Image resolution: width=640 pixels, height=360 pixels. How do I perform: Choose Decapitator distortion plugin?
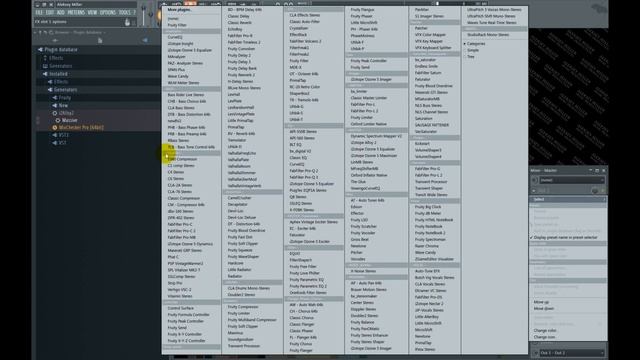coord(238,204)
